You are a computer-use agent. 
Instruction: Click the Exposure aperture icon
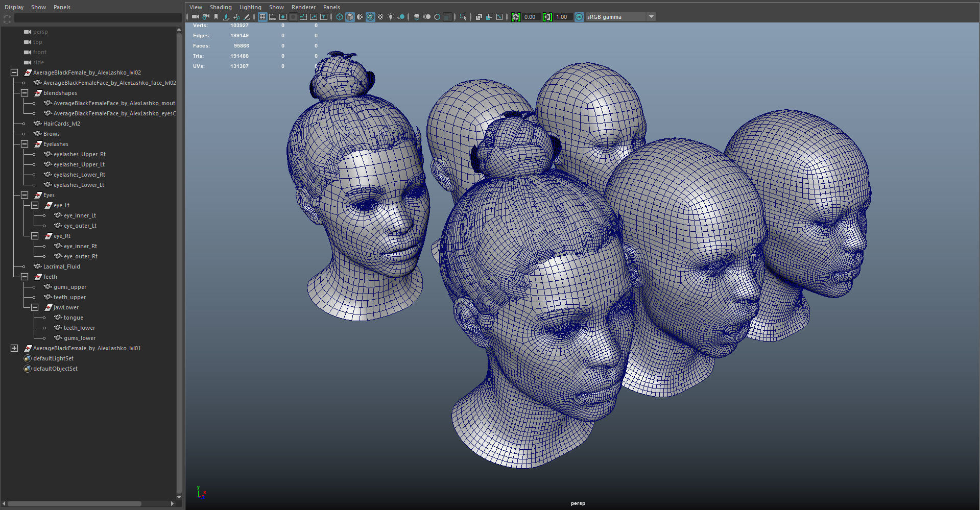pos(516,17)
